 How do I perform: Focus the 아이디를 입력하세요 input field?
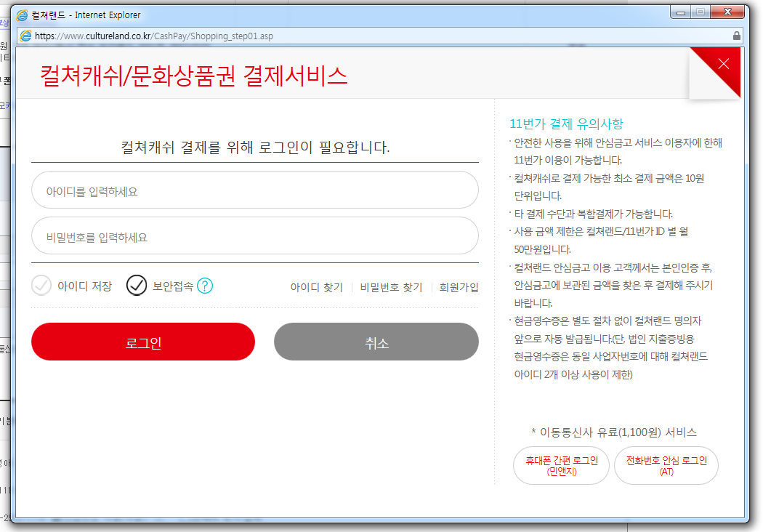[254, 190]
